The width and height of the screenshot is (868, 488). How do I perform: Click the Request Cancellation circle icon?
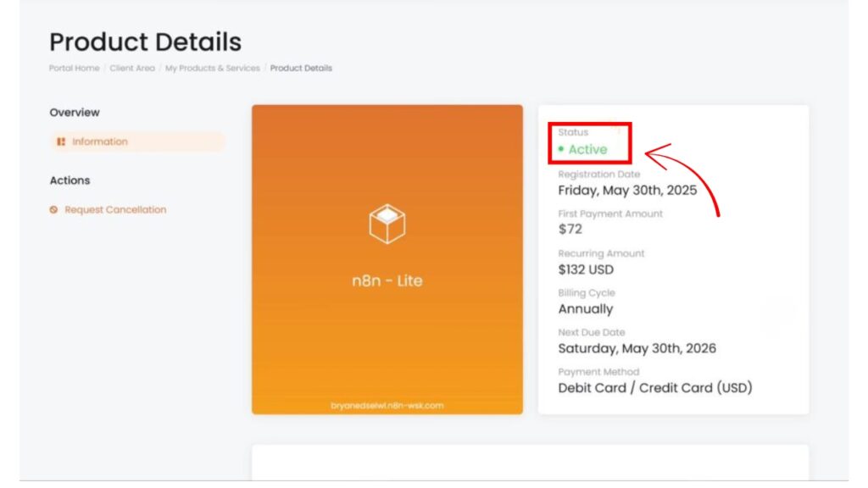[x=54, y=210]
